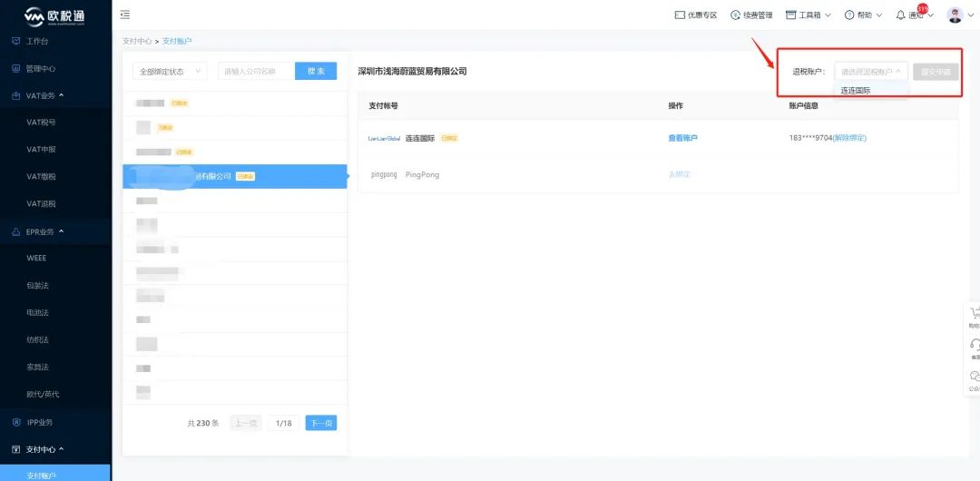Open the 全部绑定状态 filter dropdown

point(170,71)
